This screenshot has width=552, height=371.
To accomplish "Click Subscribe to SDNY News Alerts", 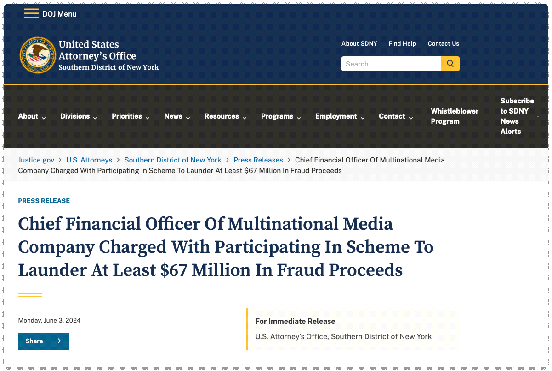I will pyautogui.click(x=517, y=116).
